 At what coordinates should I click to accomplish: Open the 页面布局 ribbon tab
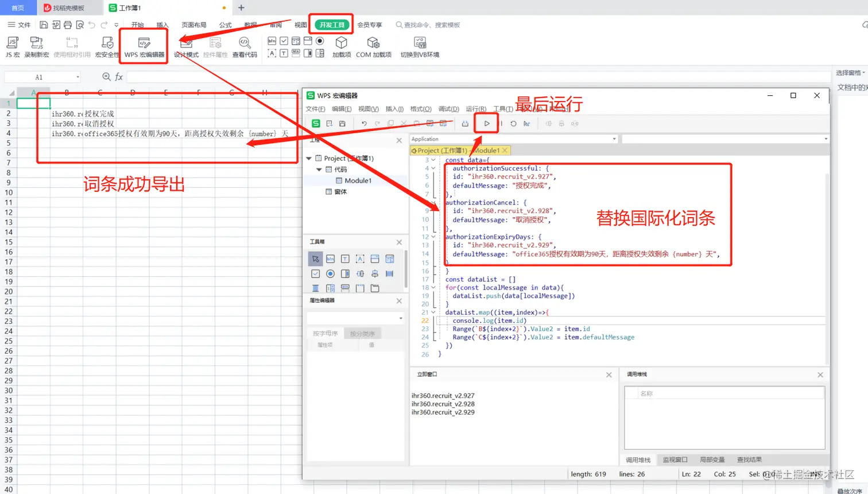pos(194,25)
